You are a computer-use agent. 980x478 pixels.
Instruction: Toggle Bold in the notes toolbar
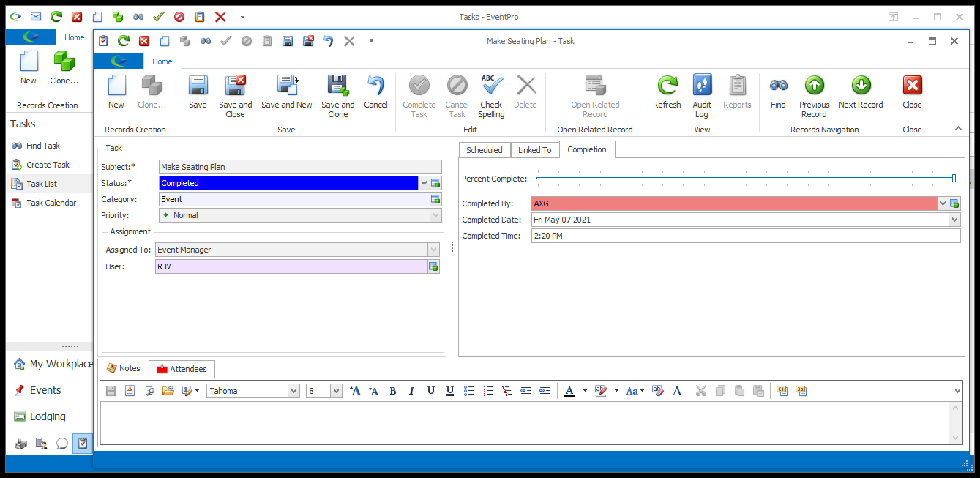coord(393,391)
